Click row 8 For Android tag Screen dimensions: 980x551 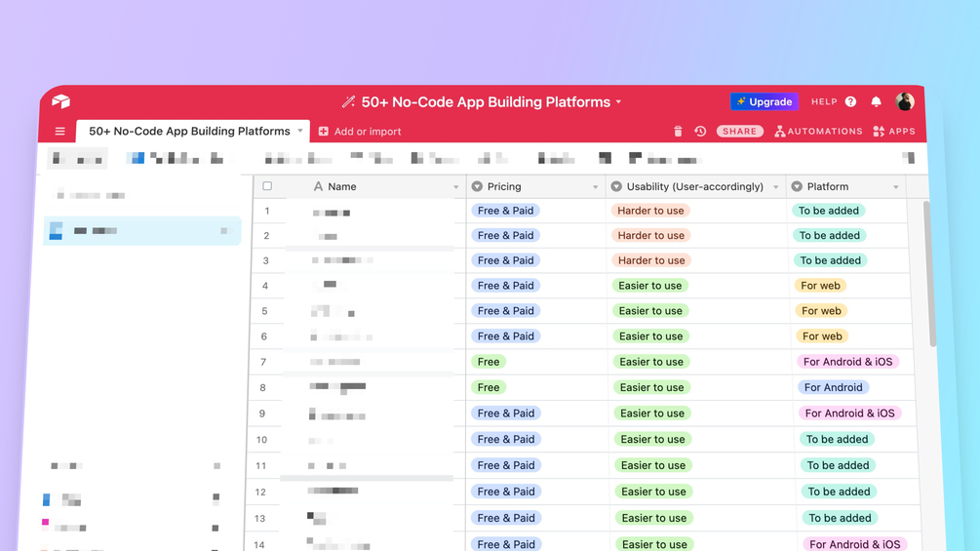pyautogui.click(x=833, y=387)
